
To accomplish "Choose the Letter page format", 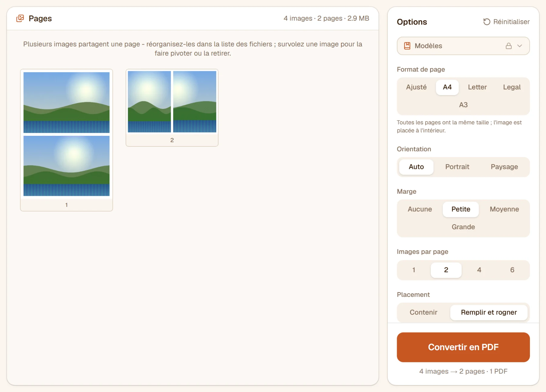I will [477, 87].
